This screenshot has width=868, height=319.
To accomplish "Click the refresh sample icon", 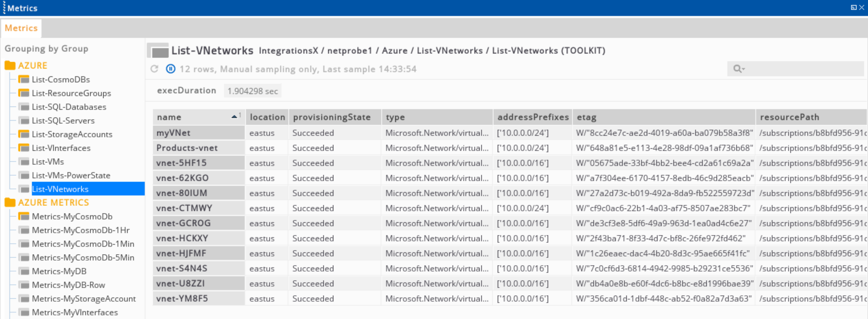I will 155,69.
